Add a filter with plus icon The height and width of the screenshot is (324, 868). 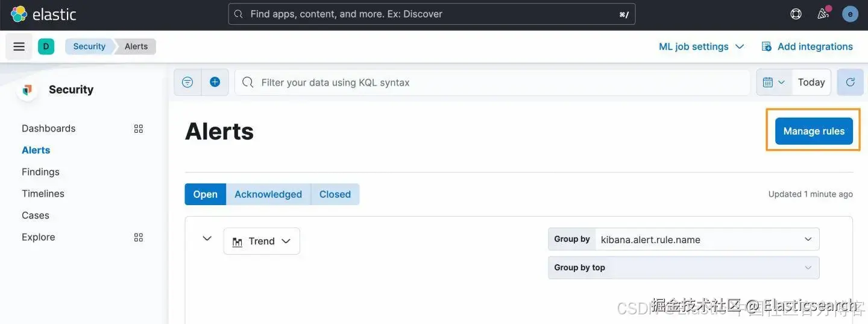215,82
